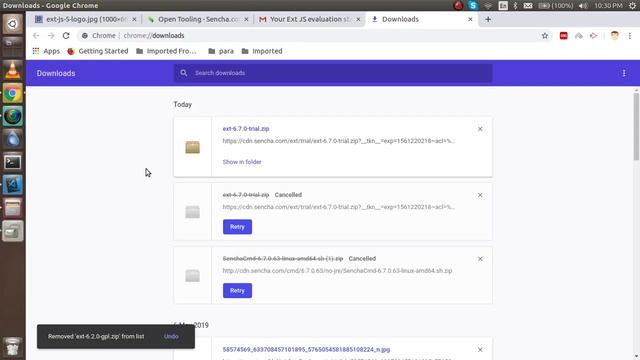
Task: Open the para bookmarks folder
Action: point(221,51)
